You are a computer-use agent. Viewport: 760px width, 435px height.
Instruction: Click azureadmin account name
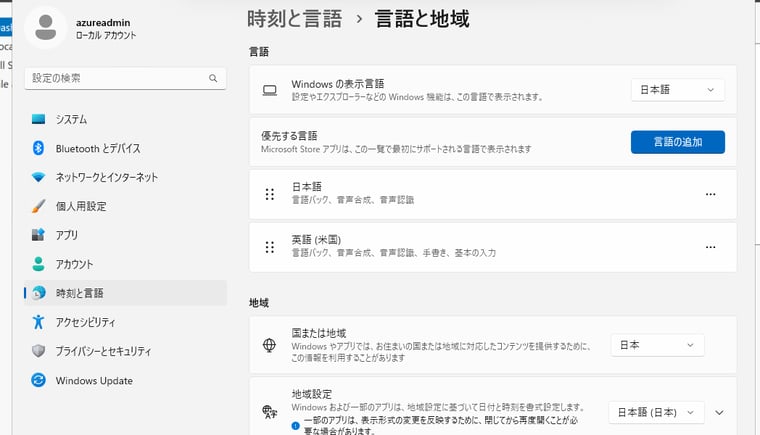coord(103,22)
